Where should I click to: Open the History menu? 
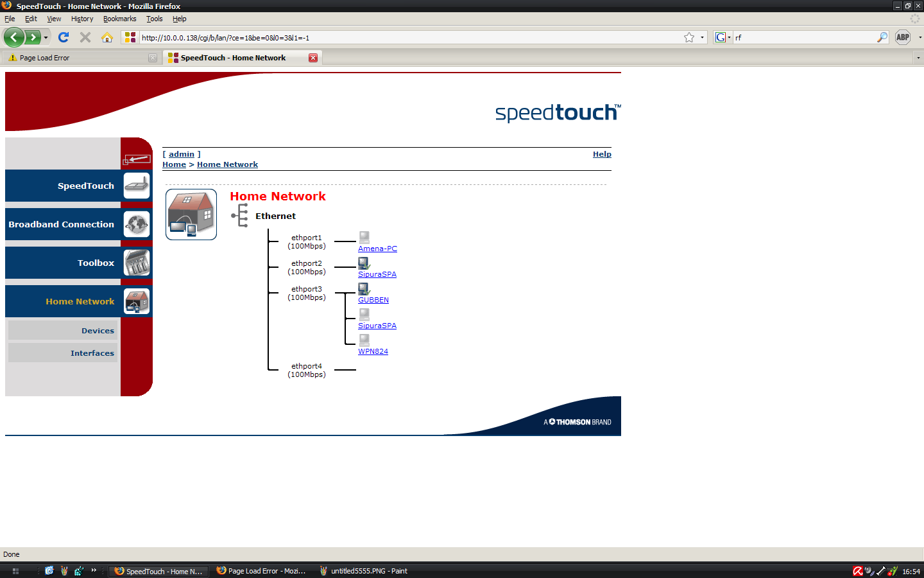pos(82,19)
